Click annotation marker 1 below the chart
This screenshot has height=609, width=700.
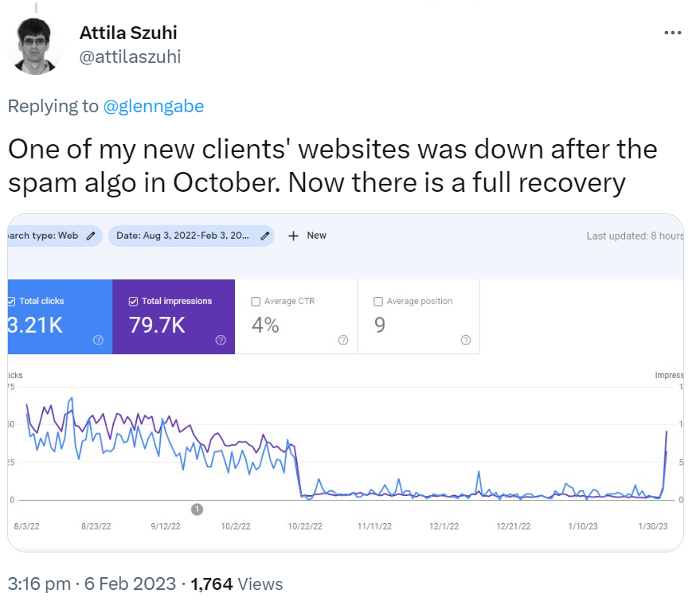point(197,509)
